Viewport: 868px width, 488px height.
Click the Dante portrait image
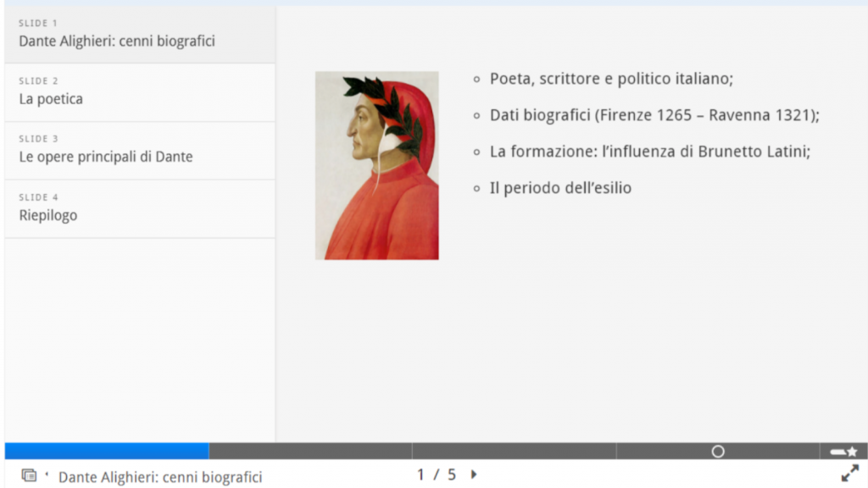point(377,165)
